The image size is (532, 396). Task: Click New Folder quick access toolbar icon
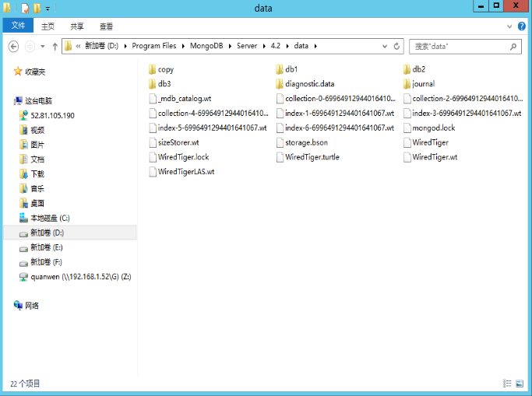click(x=37, y=8)
